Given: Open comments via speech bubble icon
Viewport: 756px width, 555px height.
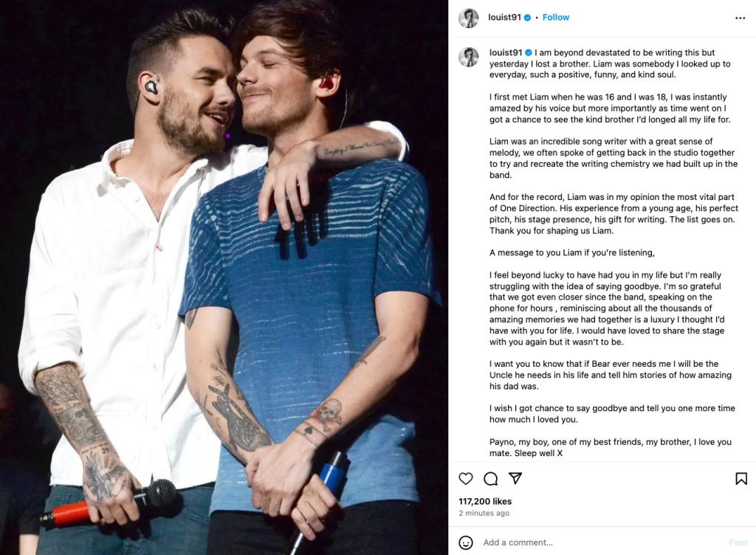Looking at the screenshot, I should [490, 478].
